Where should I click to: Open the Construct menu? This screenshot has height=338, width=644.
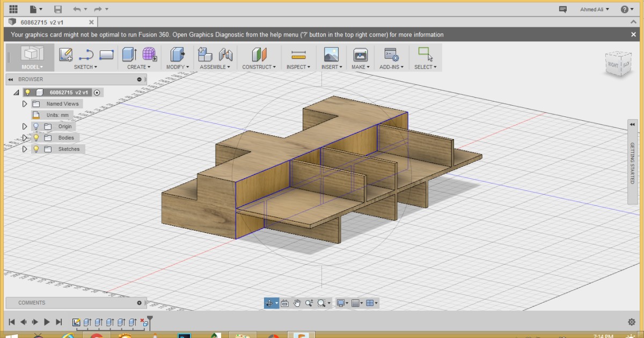(259, 67)
